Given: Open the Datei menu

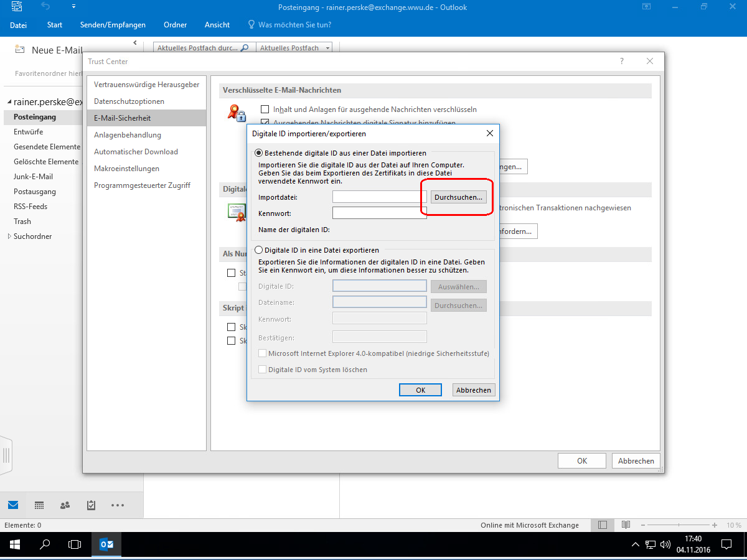Looking at the screenshot, I should pyautogui.click(x=19, y=25).
